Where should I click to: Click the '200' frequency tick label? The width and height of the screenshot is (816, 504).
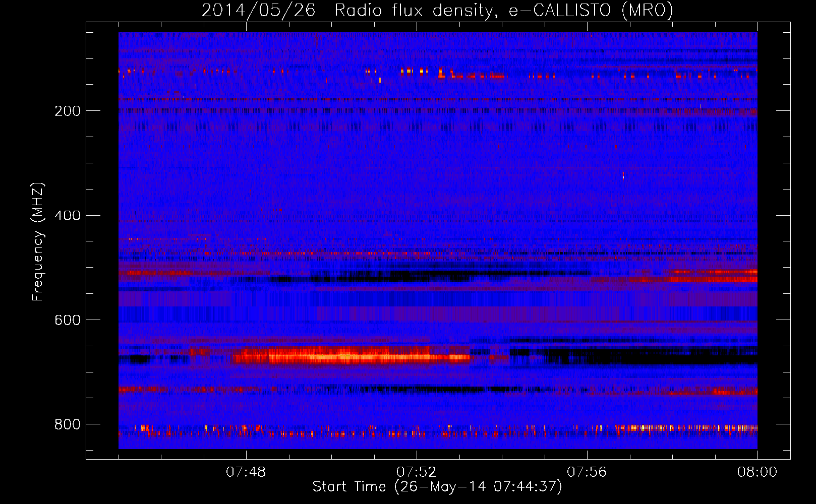tap(67, 111)
